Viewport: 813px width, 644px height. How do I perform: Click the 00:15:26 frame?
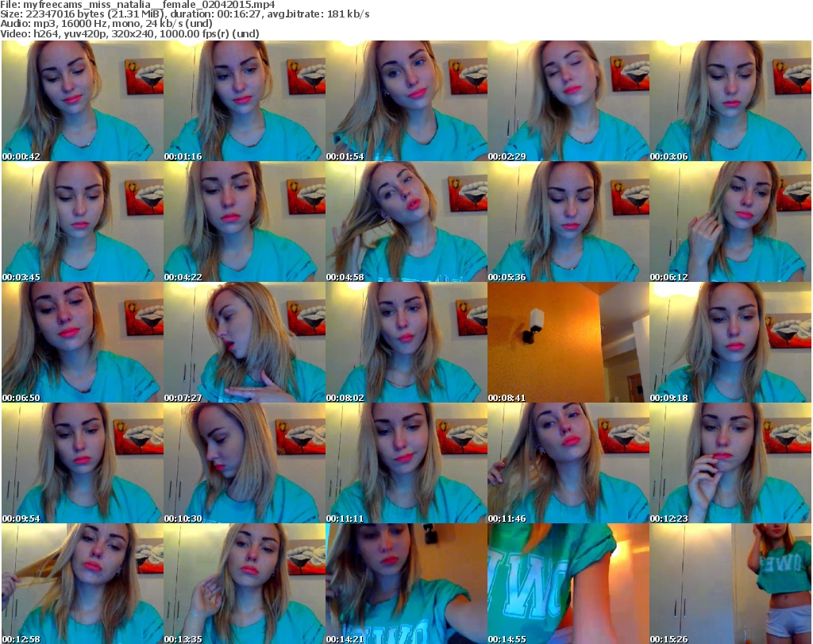[x=730, y=584]
